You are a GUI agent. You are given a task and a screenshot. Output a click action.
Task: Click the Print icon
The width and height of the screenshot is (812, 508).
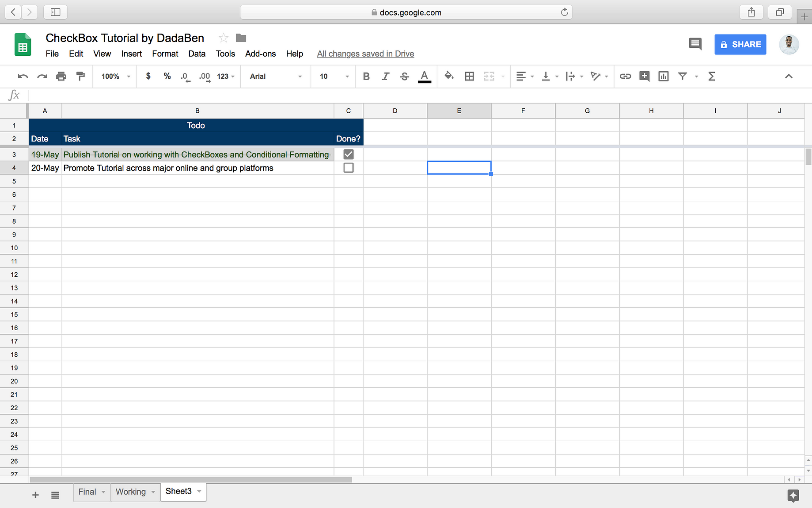coord(61,76)
